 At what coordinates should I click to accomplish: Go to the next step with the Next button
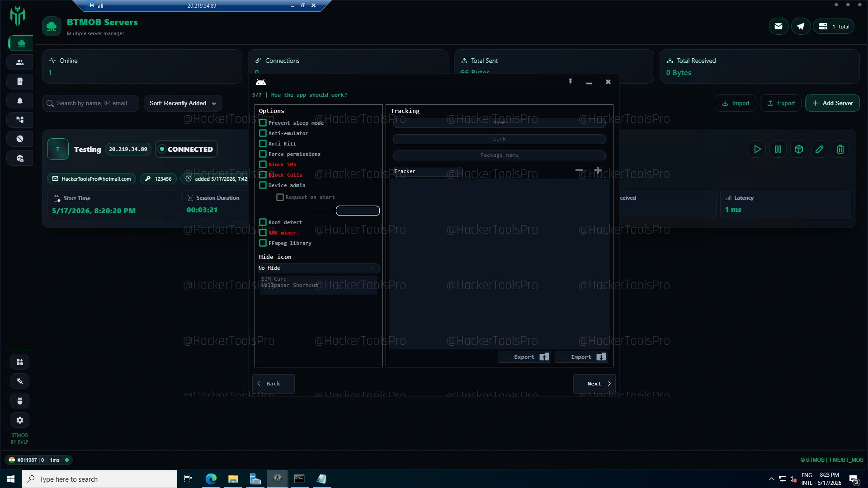594,384
